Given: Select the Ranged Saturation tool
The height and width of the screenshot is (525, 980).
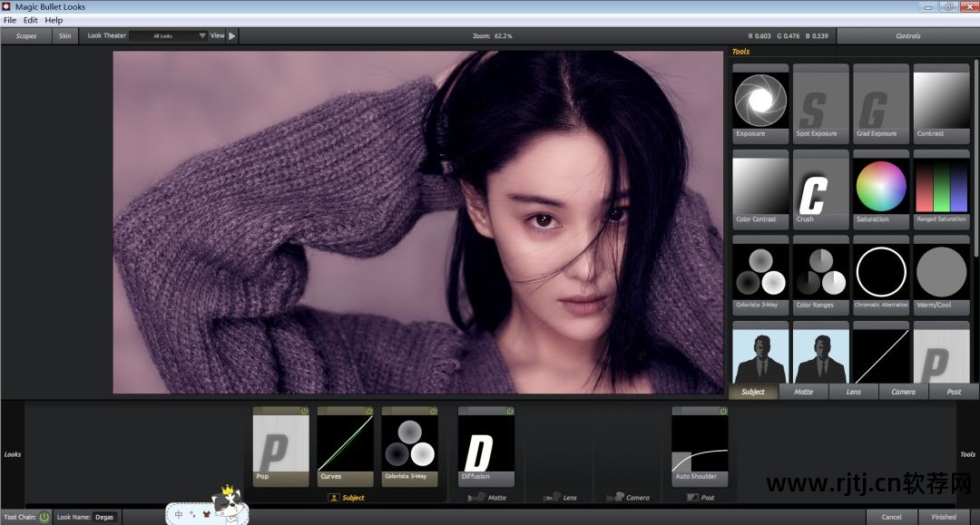Looking at the screenshot, I should coord(941,189).
